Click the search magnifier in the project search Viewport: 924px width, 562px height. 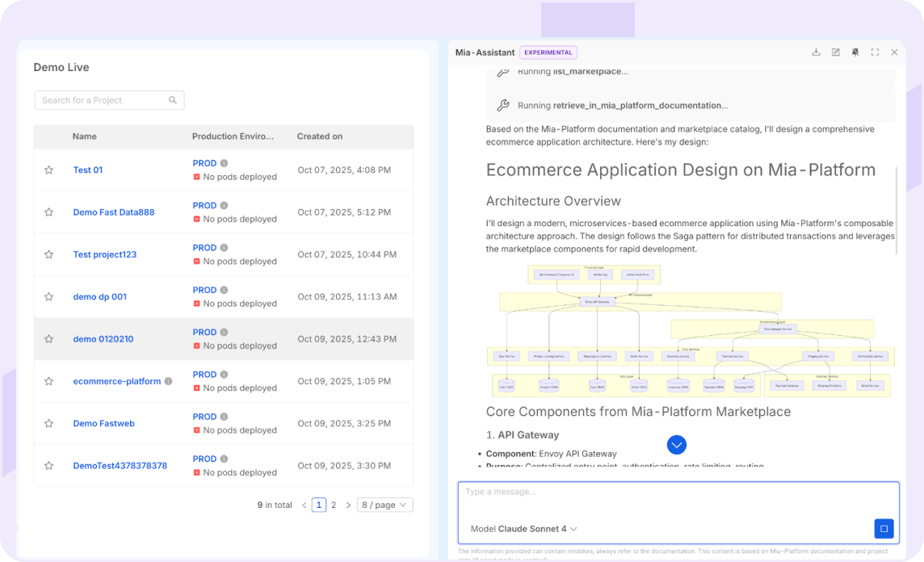point(173,100)
